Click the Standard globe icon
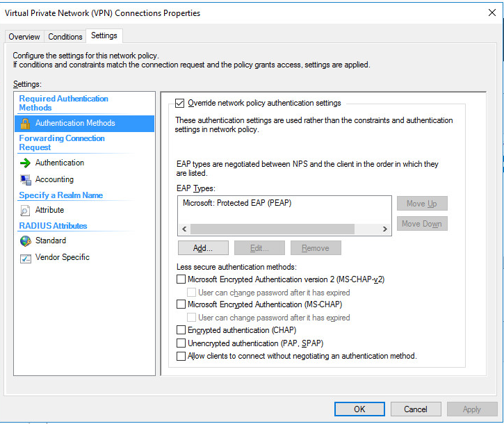Image resolution: width=504 pixels, height=424 pixels. [25, 240]
